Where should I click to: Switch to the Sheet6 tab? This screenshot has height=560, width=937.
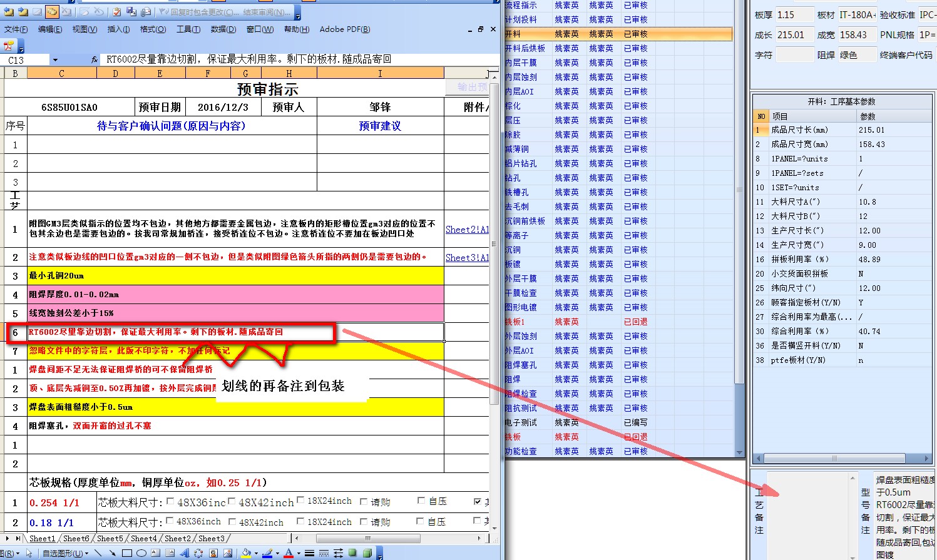[x=76, y=538]
